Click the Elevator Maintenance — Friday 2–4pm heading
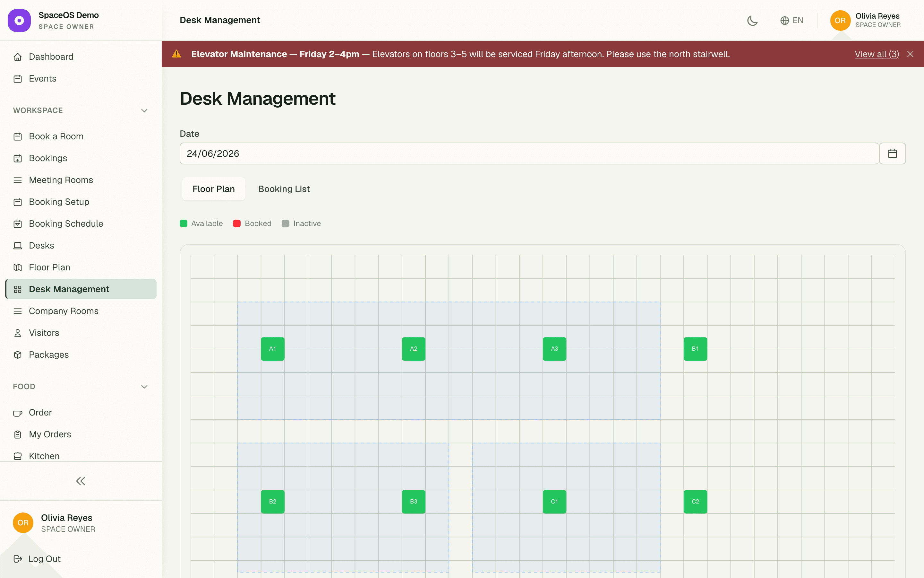924x578 pixels. [x=275, y=54]
